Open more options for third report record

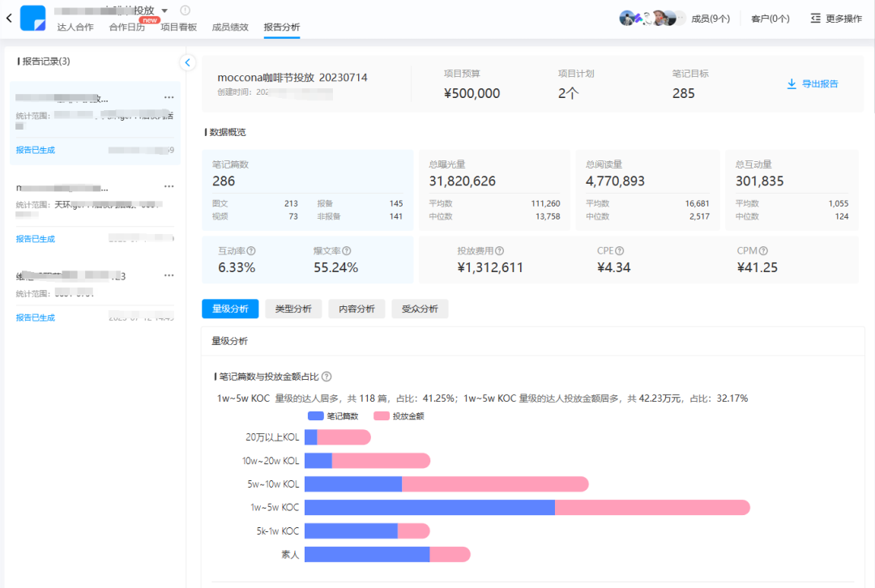[x=169, y=275]
